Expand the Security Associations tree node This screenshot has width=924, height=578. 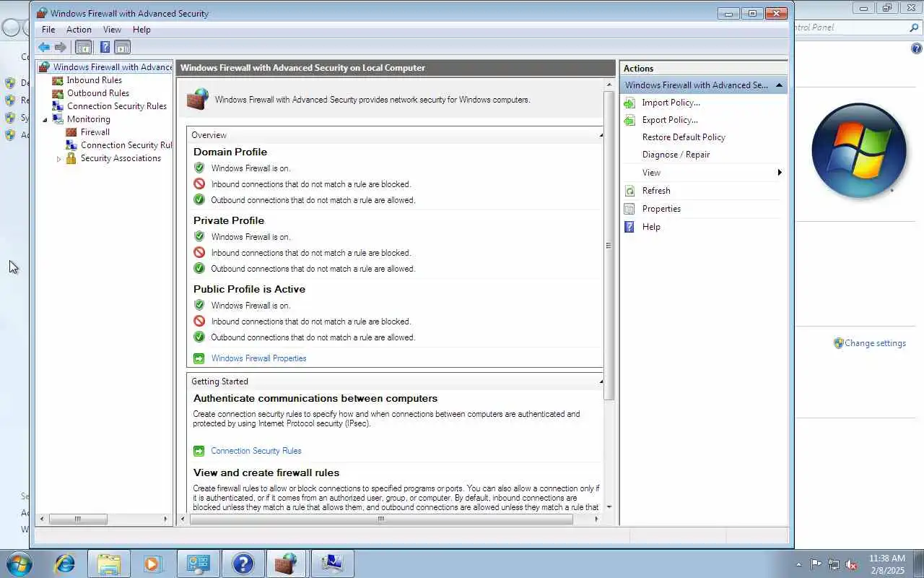[x=58, y=158]
